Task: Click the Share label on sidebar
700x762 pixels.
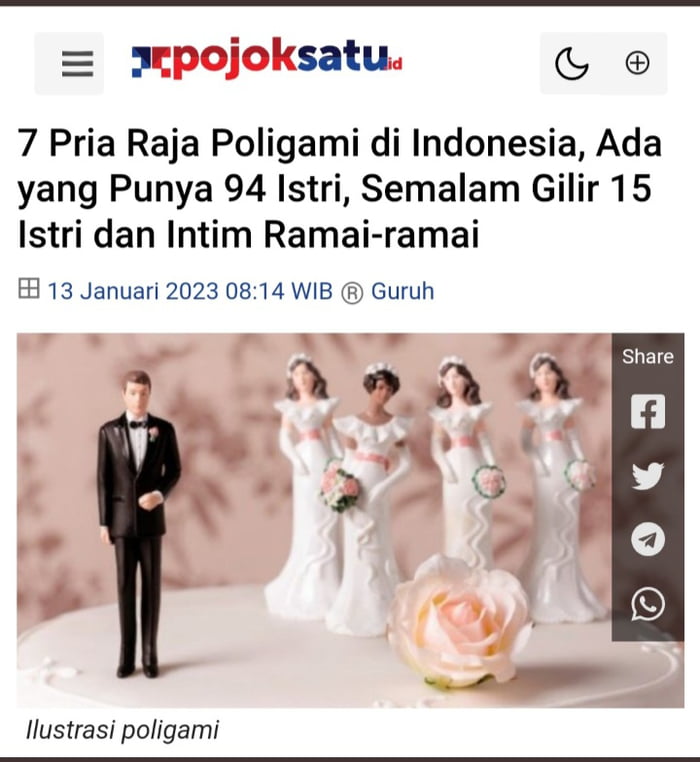Action: [648, 356]
